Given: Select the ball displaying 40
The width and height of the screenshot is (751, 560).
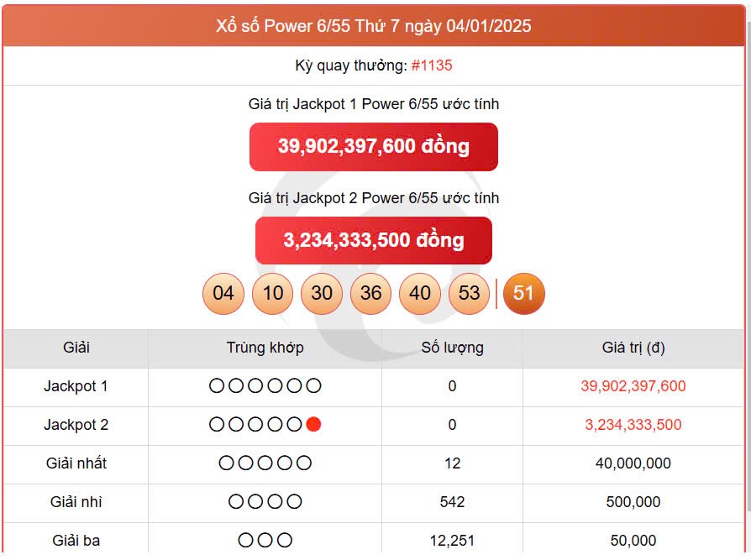Looking at the screenshot, I should (420, 294).
